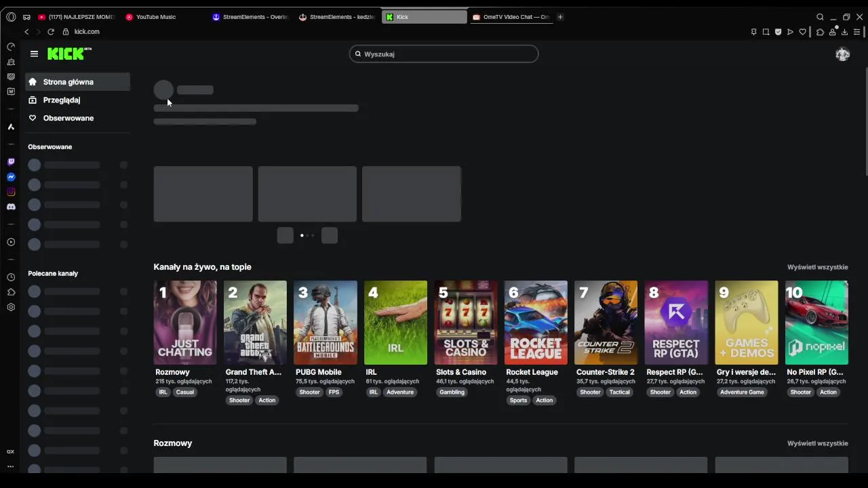Open the Player icon in Opera sidebar
The image size is (868, 488).
pyautogui.click(x=11, y=242)
